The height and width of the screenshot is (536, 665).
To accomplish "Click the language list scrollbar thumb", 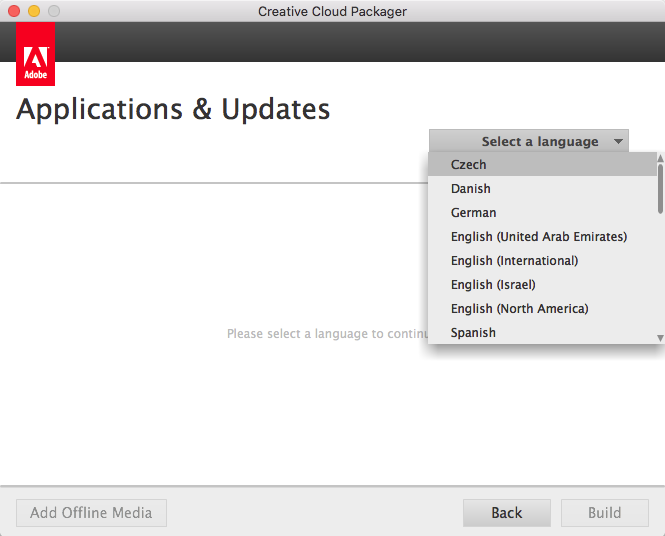I will [x=660, y=189].
